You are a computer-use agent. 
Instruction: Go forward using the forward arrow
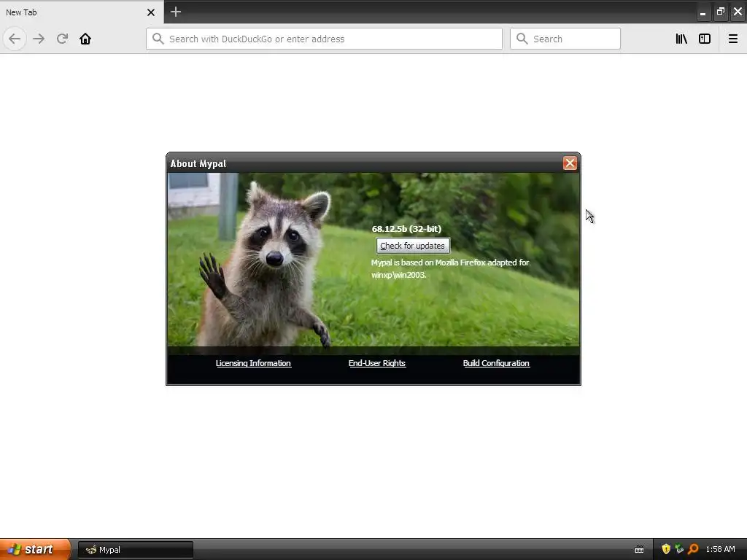(x=39, y=39)
